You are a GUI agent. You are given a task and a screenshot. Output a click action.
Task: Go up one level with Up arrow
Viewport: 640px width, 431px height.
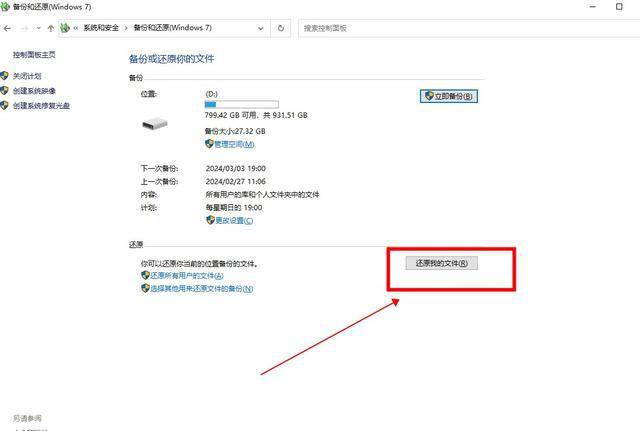pyautogui.click(x=51, y=28)
